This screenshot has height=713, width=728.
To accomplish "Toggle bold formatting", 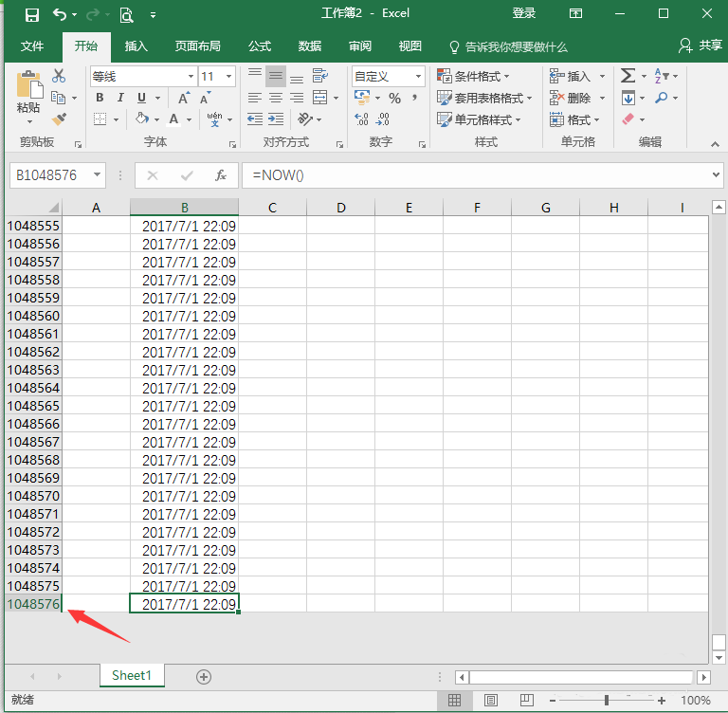I will 100,98.
